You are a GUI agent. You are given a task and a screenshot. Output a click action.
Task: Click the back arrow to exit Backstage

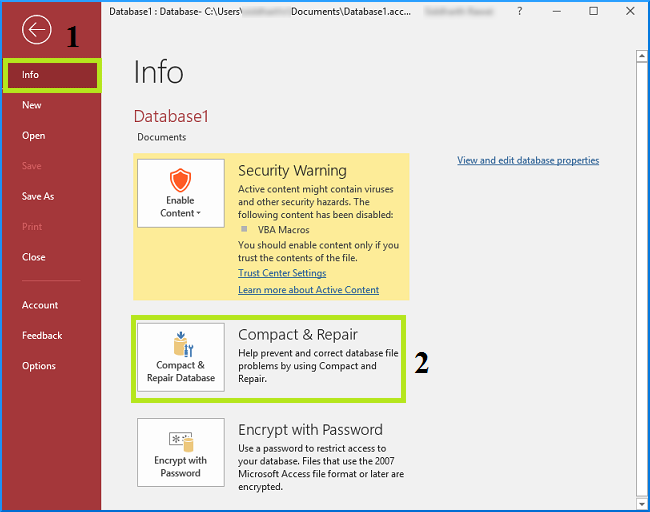36,29
